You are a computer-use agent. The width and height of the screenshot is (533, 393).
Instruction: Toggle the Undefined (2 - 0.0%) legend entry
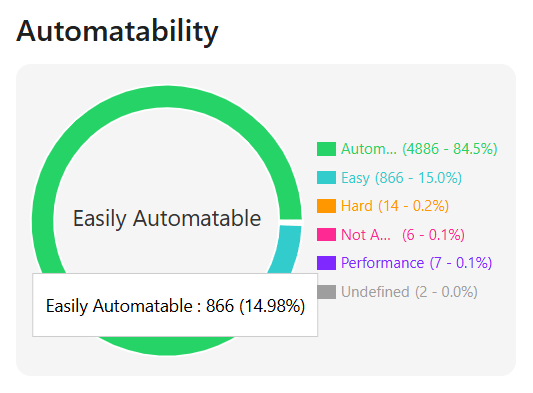(409, 292)
